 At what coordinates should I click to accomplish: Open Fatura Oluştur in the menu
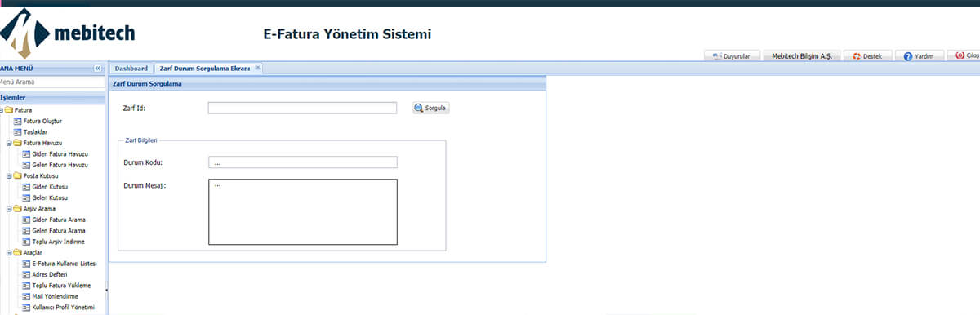pos(42,121)
